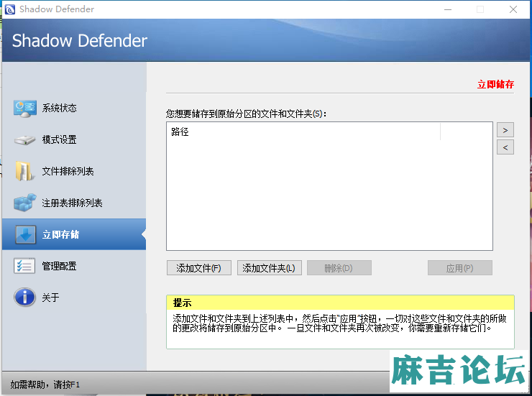The image size is (532, 396).
Task: Click the 立即存储 download arrow icon
Action: coord(25,234)
